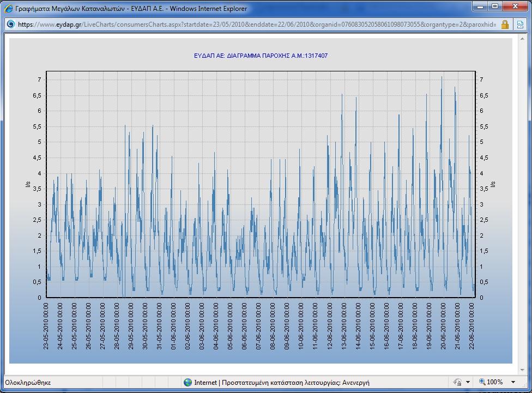Image resolution: width=532 pixels, height=393 pixels.
Task: Click the right l/s axis unit label
Action: (493, 184)
